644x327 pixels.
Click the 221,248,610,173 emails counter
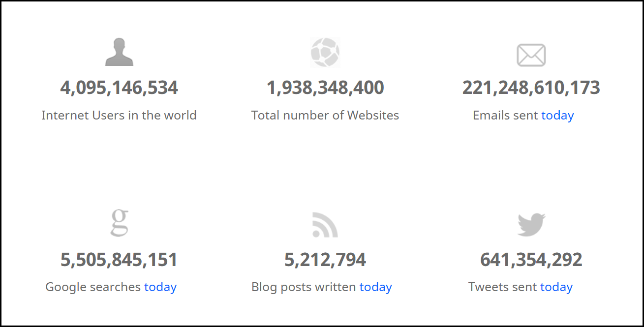pyautogui.click(x=531, y=88)
